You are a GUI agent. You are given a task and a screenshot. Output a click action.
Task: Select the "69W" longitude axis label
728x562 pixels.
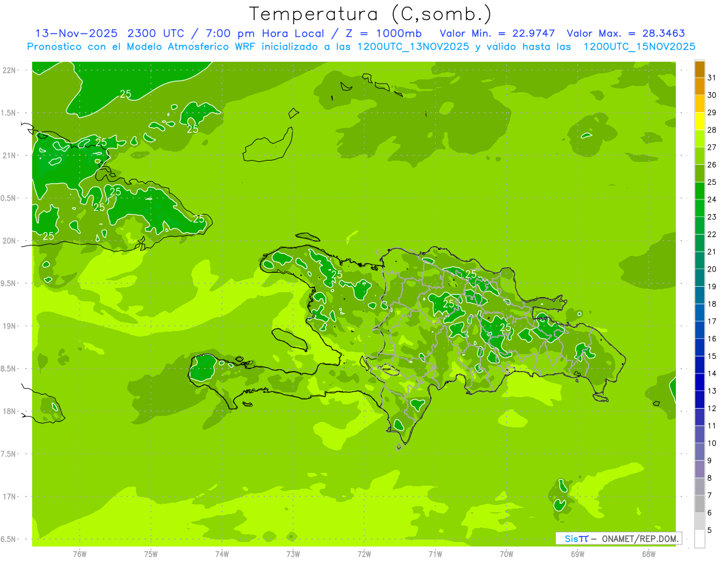click(x=578, y=554)
